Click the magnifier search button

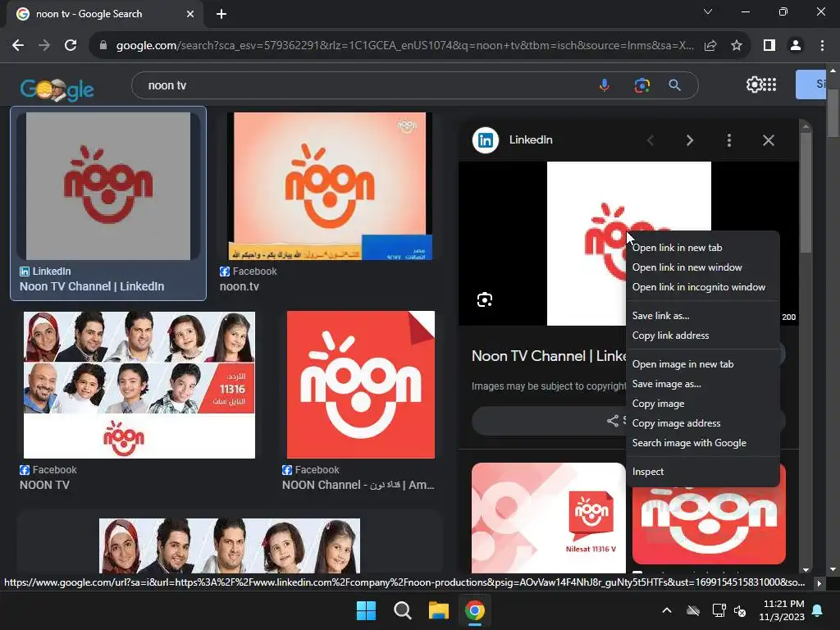pyautogui.click(x=675, y=85)
